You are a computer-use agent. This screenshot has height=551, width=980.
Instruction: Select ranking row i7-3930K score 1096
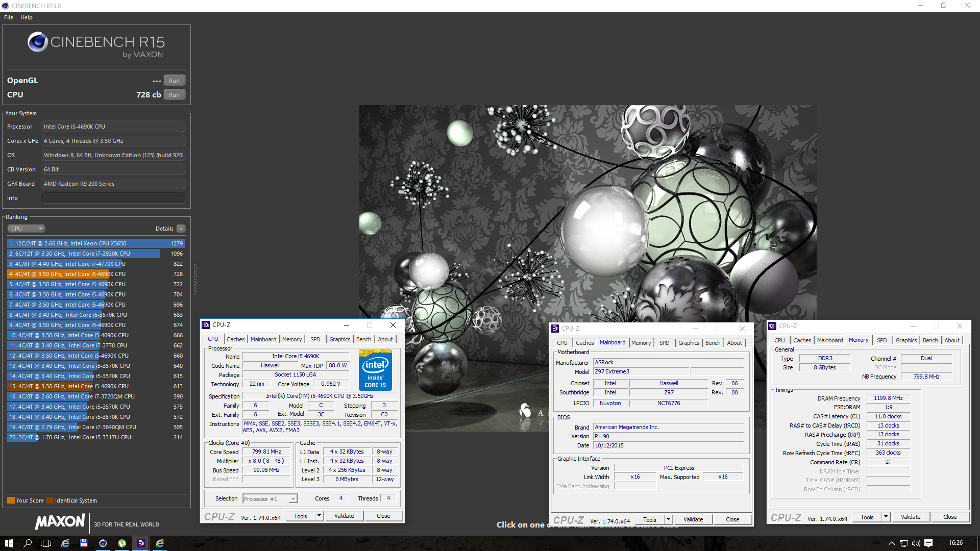pos(96,254)
